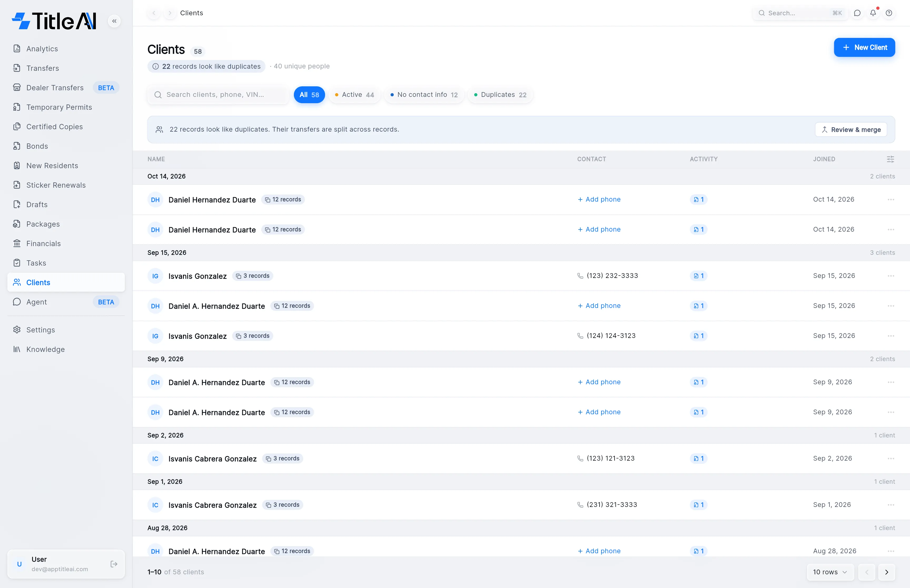Open Analytics in sidebar

[x=66, y=49]
